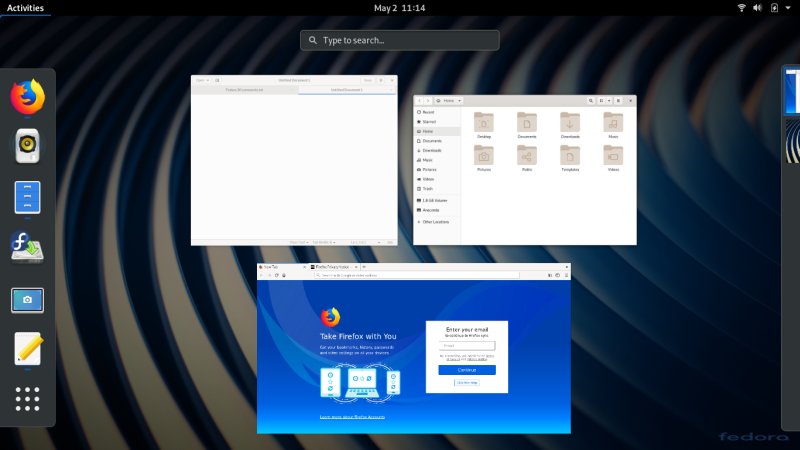Show all applications grid
800x450 pixels.
coord(28,400)
